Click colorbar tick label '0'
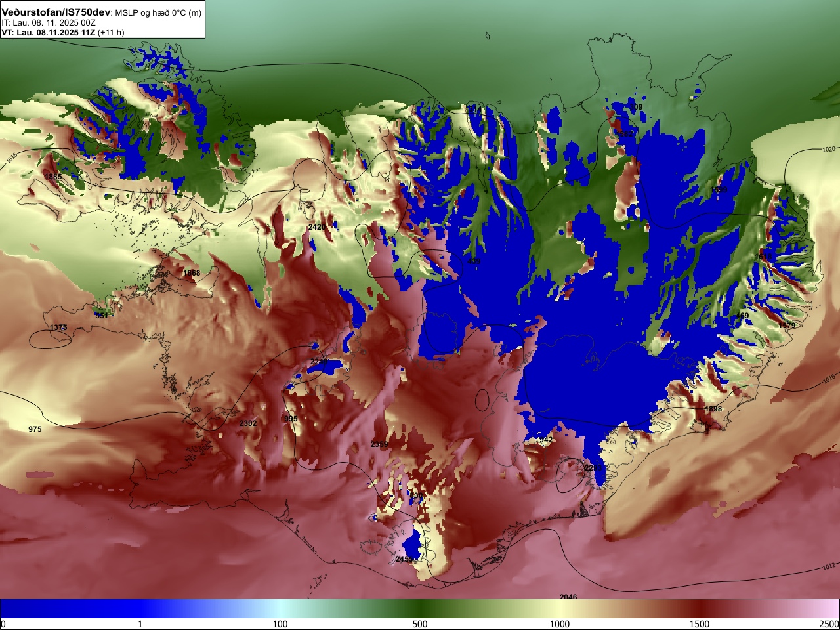Screen dimensions: 840x630 tap(3, 624)
